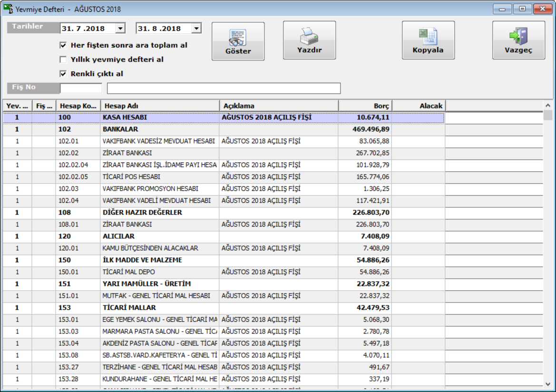Click the Alacak column header
Viewport: 556px width, 392px height.
tap(418, 106)
